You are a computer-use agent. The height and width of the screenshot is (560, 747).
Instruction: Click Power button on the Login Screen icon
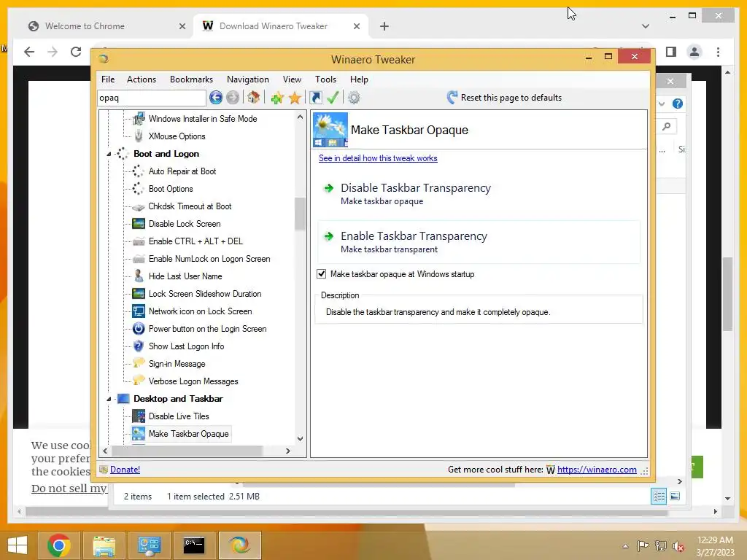(x=139, y=329)
